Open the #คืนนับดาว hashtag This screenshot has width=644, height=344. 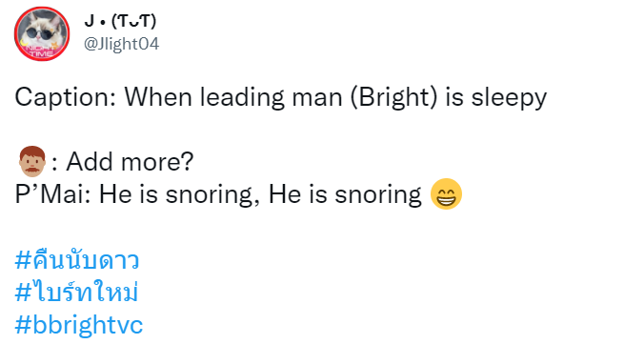[x=77, y=260]
